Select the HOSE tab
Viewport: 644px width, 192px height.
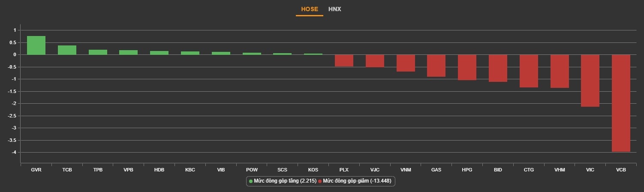click(310, 9)
